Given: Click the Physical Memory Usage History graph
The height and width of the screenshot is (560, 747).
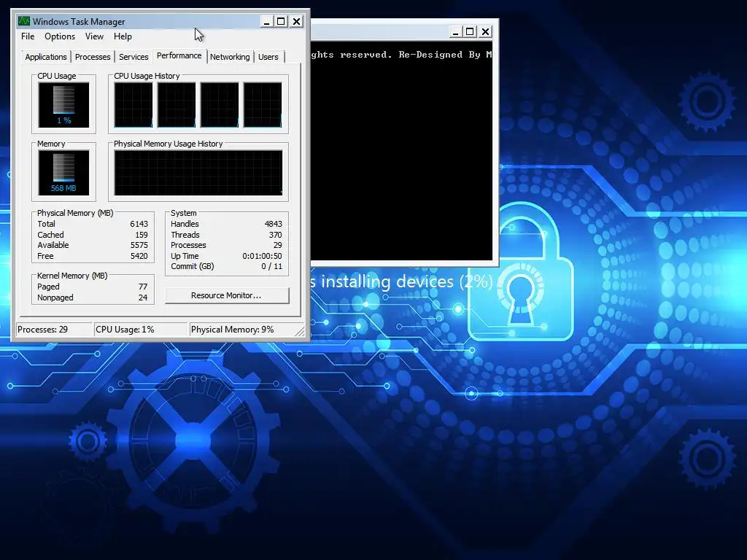Looking at the screenshot, I should tap(198, 173).
